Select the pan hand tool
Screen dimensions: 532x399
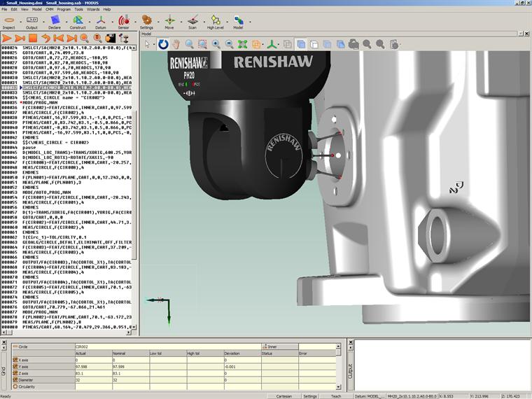point(176,44)
